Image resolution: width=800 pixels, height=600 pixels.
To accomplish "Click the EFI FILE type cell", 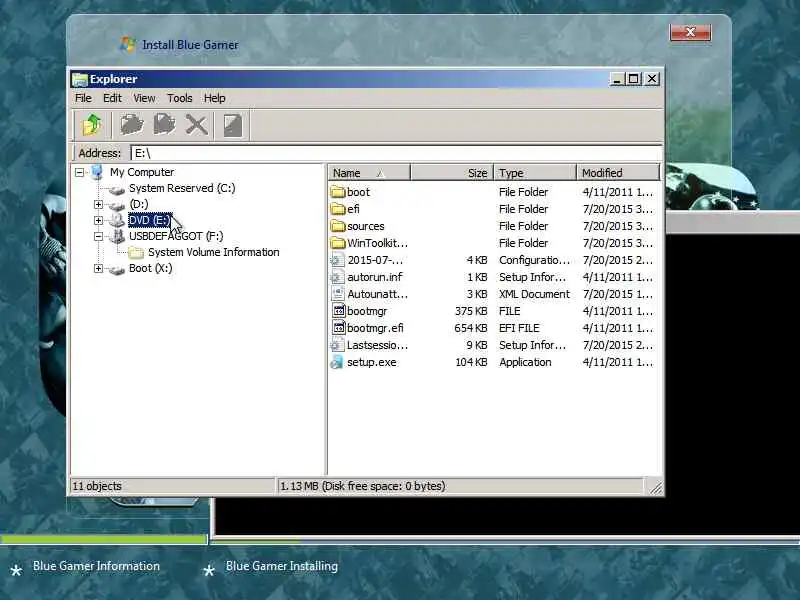I will click(519, 328).
